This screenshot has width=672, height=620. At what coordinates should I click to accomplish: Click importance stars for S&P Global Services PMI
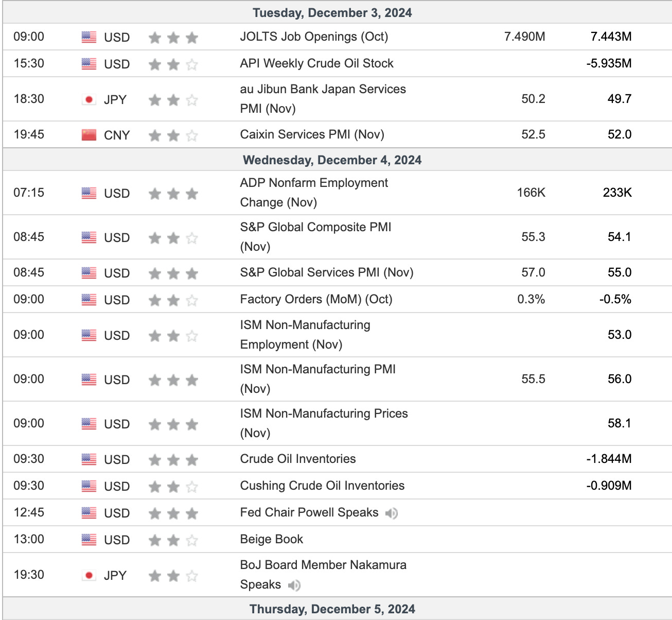coord(173,273)
